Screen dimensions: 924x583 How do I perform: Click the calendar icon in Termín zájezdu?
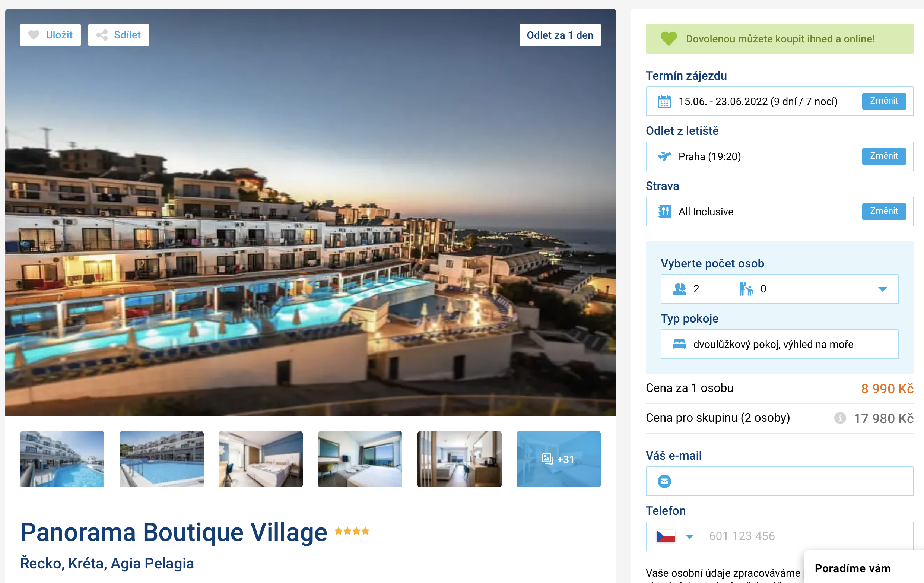[x=664, y=101]
